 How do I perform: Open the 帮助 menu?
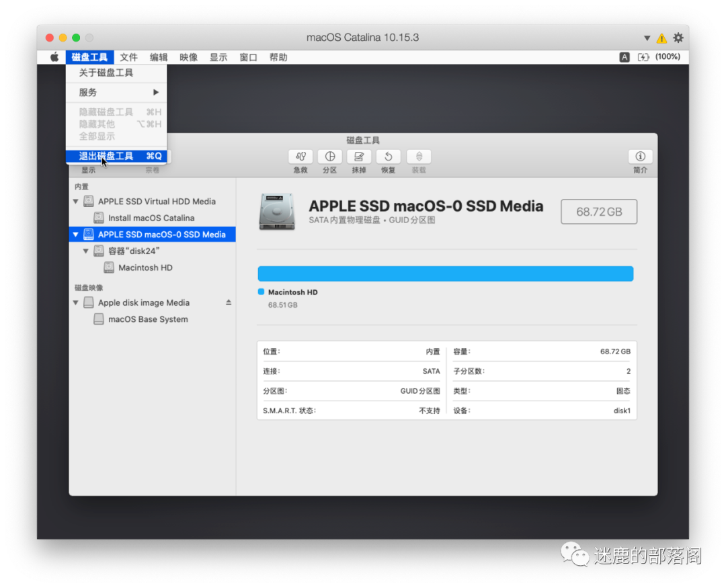click(278, 57)
